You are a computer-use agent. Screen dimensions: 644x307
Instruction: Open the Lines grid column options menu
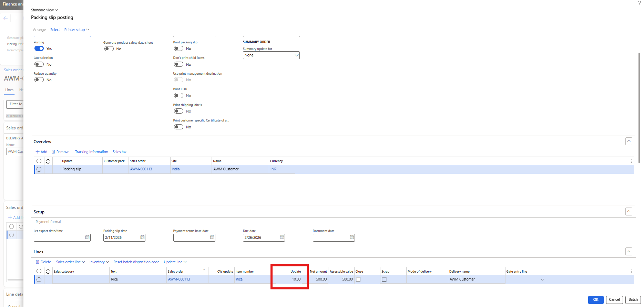point(631,272)
